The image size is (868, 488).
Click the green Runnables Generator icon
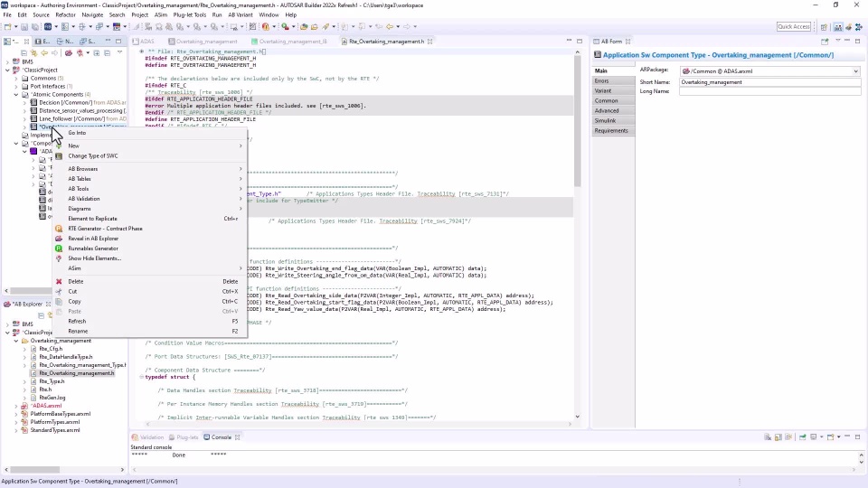pos(59,249)
